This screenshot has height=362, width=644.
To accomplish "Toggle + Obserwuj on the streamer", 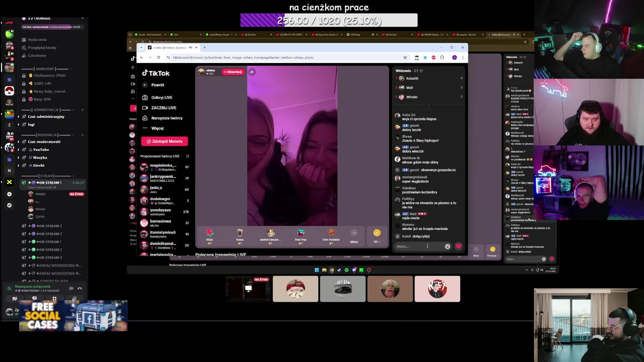I will 233,72.
